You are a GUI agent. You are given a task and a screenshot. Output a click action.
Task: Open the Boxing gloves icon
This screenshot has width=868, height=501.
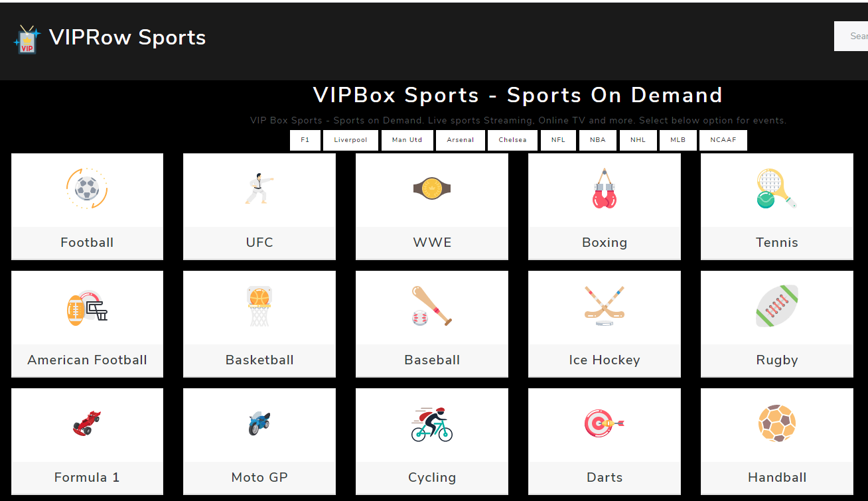point(604,189)
